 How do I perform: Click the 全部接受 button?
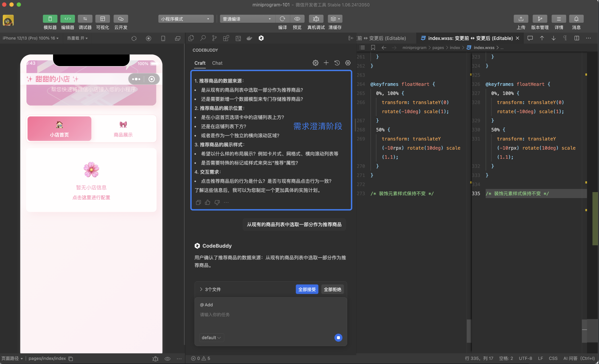[307, 289]
